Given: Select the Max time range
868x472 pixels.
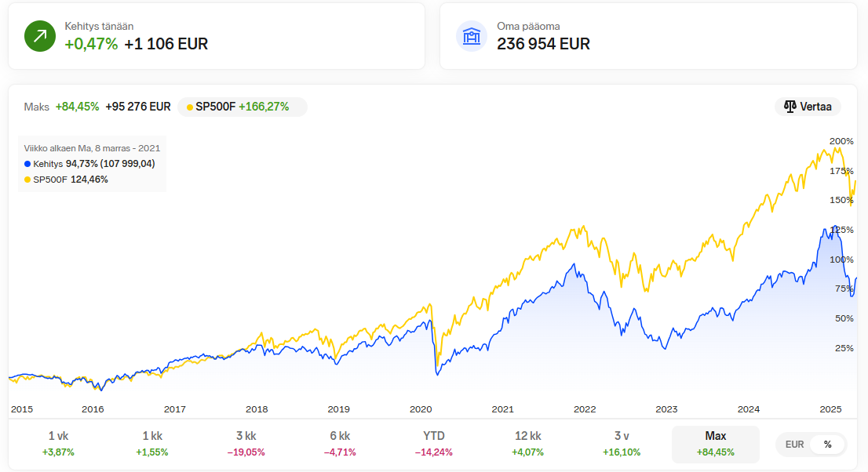Looking at the screenshot, I should 715,444.
